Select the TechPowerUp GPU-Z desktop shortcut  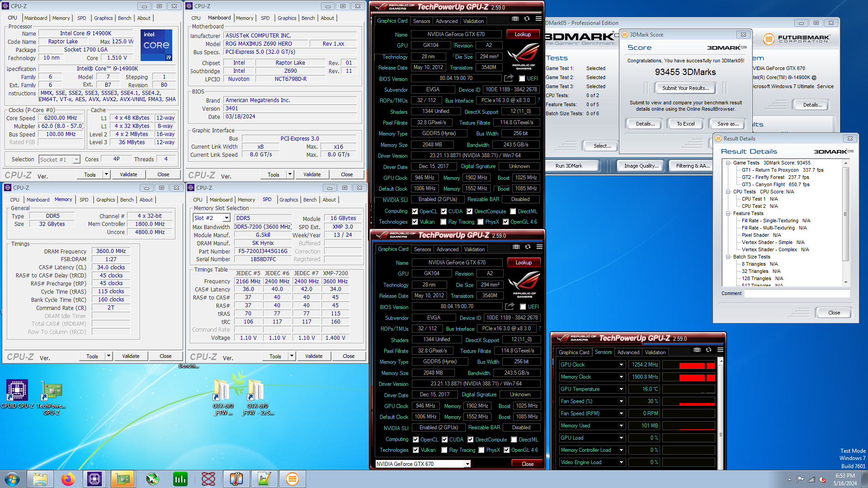click(52, 398)
